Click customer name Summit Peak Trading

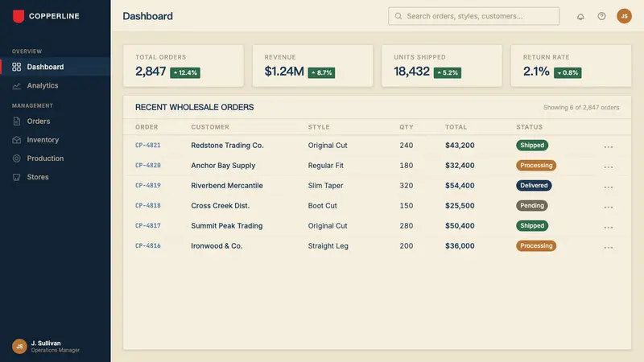[x=227, y=226]
